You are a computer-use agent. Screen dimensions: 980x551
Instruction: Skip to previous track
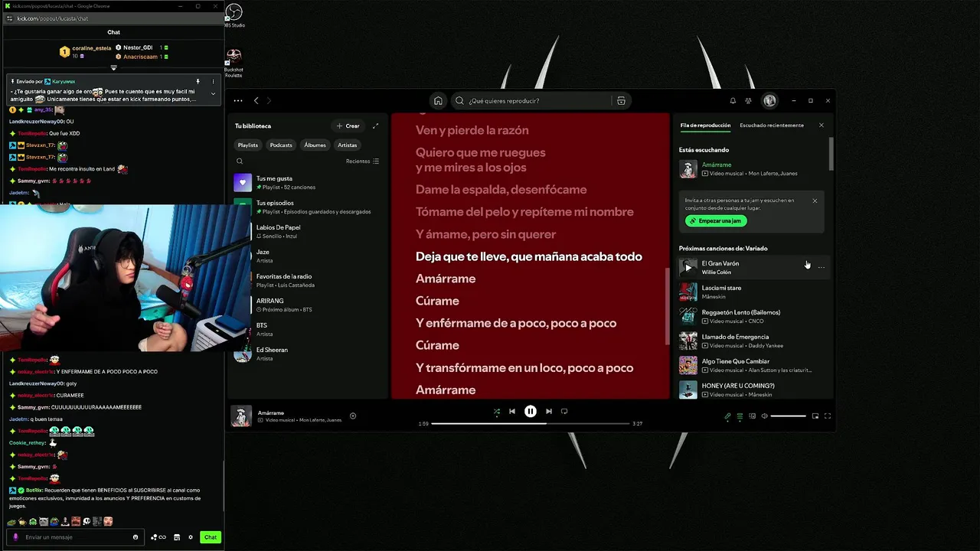coord(512,411)
